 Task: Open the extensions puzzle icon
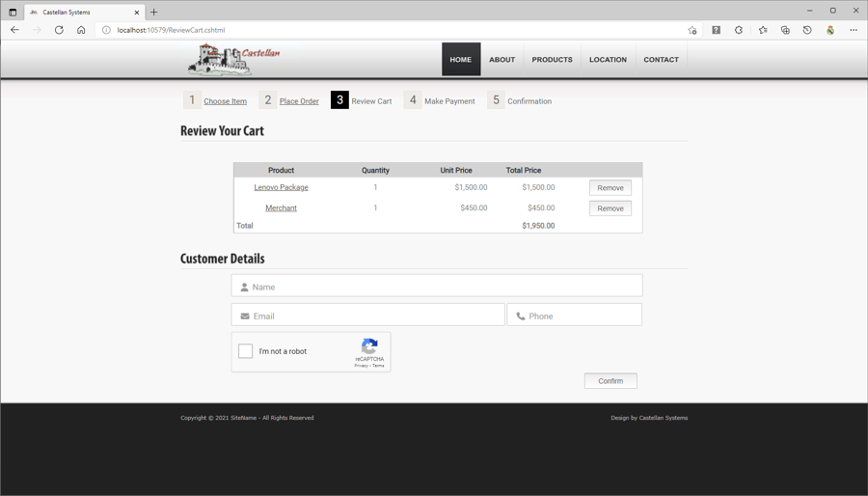[x=739, y=30]
